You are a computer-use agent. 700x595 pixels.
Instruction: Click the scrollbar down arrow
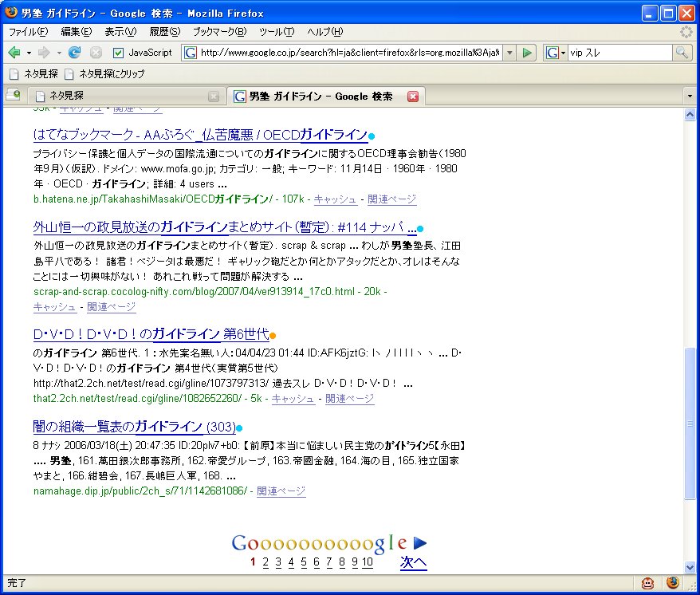pos(690,567)
